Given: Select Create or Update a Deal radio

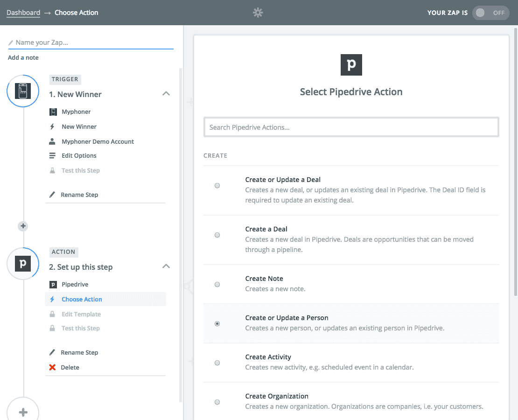Looking at the screenshot, I should (x=217, y=185).
